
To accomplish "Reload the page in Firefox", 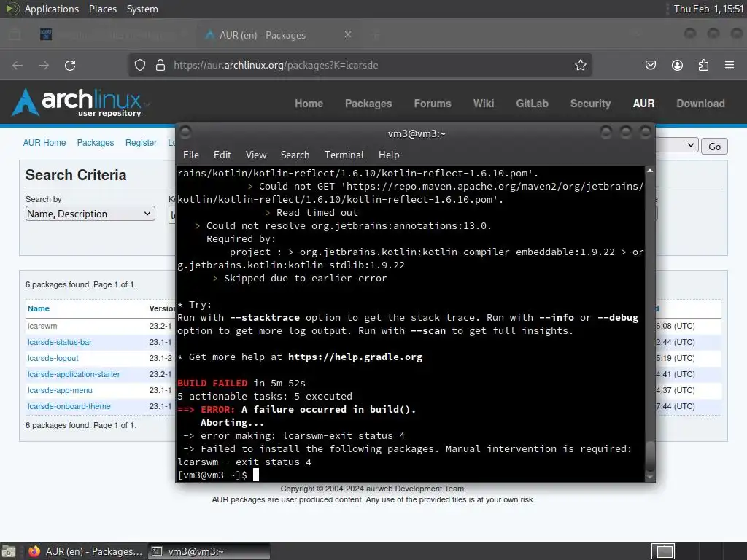I will tap(70, 65).
